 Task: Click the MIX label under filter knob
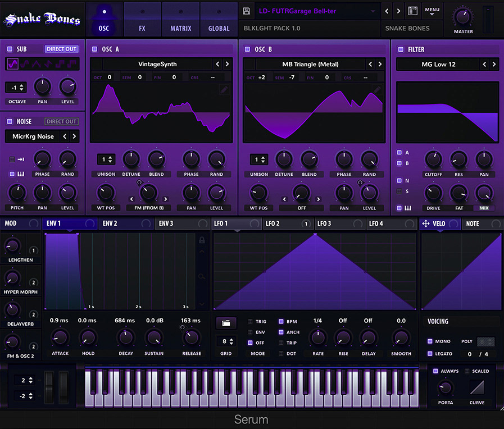484,208
